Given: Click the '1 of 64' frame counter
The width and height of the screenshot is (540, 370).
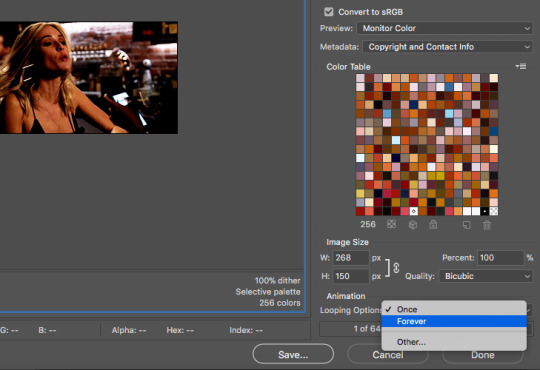Looking at the screenshot, I should [366, 329].
